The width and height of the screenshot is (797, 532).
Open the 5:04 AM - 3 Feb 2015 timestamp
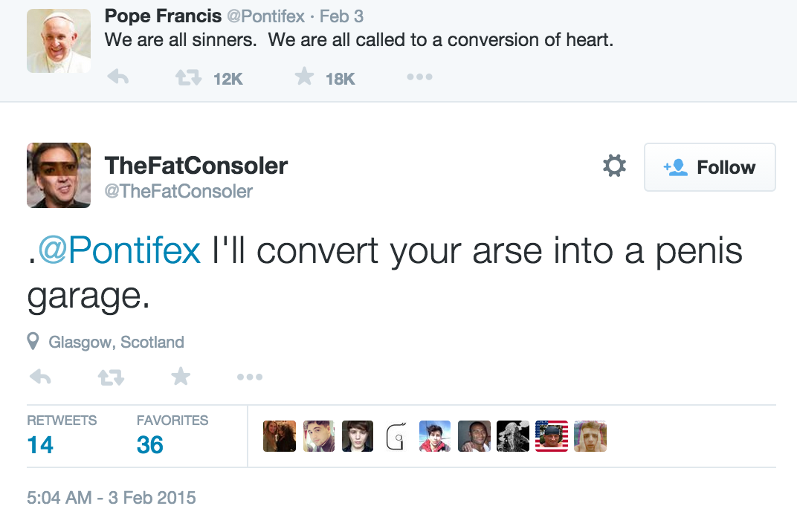tap(112, 497)
